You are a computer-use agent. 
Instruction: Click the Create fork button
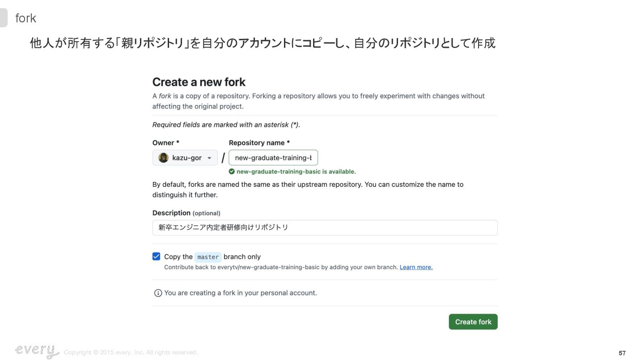(x=473, y=322)
